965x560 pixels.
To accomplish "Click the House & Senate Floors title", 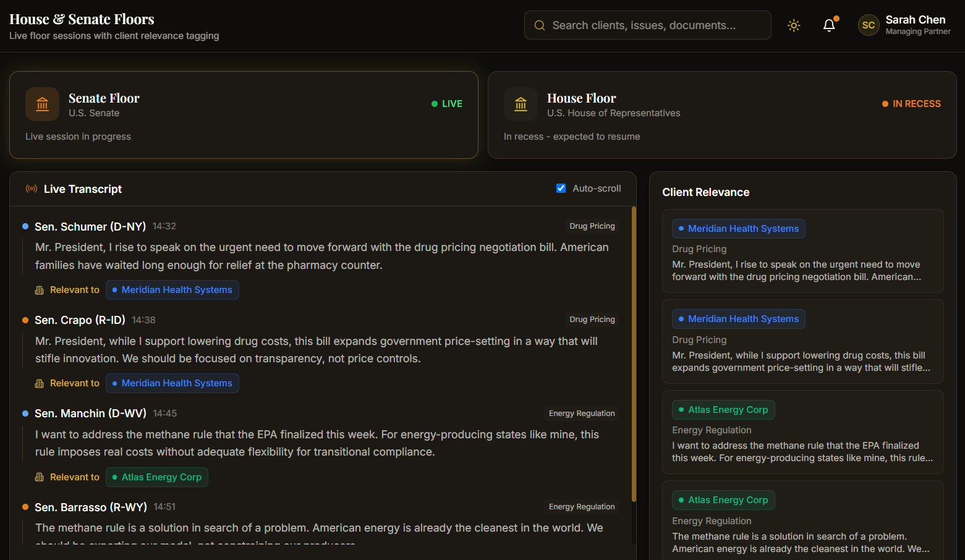I will tap(82, 19).
